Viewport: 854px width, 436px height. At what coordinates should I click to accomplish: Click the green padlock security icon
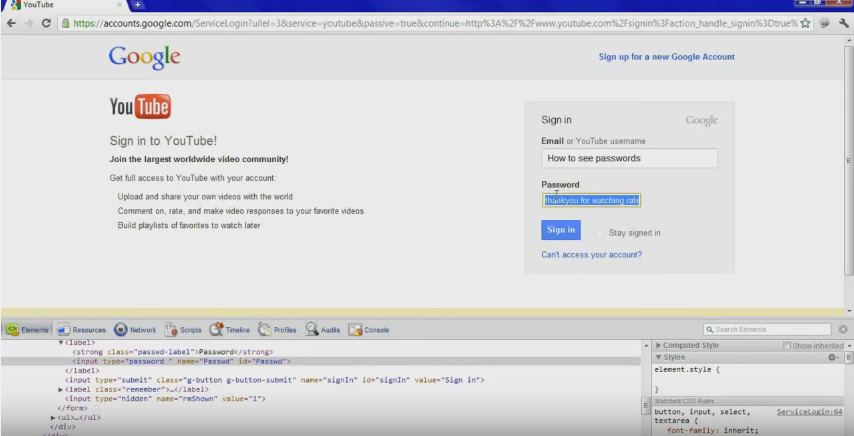(65, 23)
